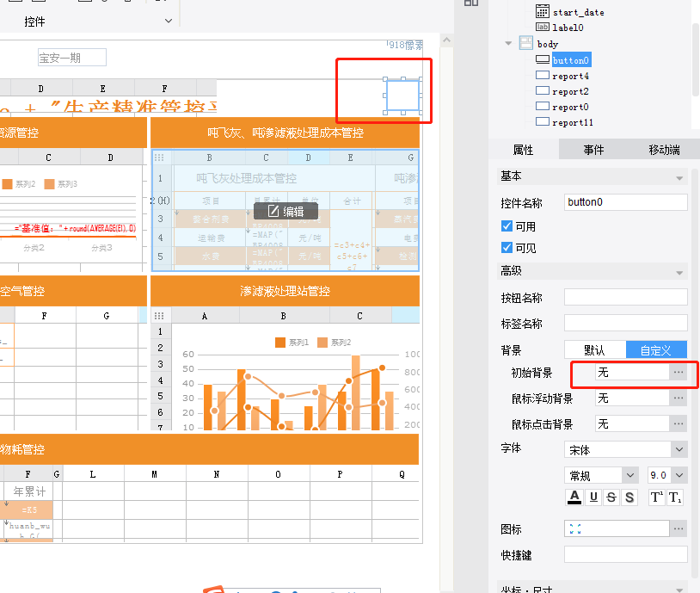700x593 pixels.
Task: Click the 按钮名称 input field
Action: tap(625, 297)
